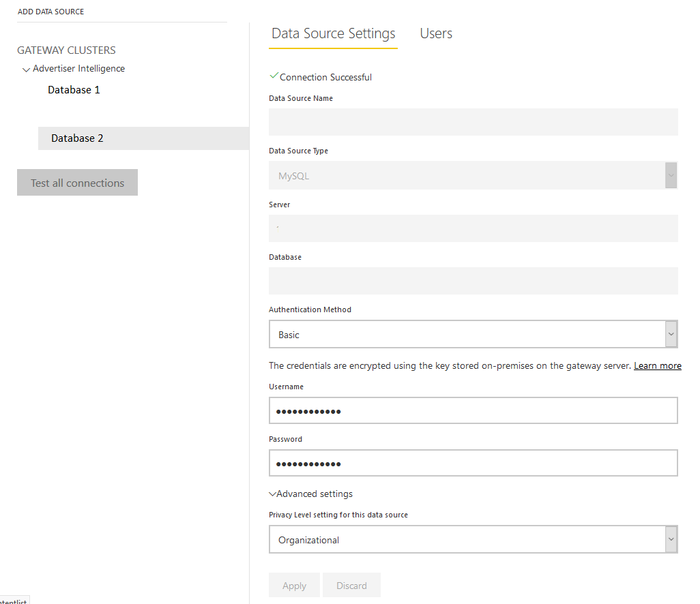This screenshot has width=700, height=604.
Task: Click the Username field
Action: pyautogui.click(x=473, y=410)
